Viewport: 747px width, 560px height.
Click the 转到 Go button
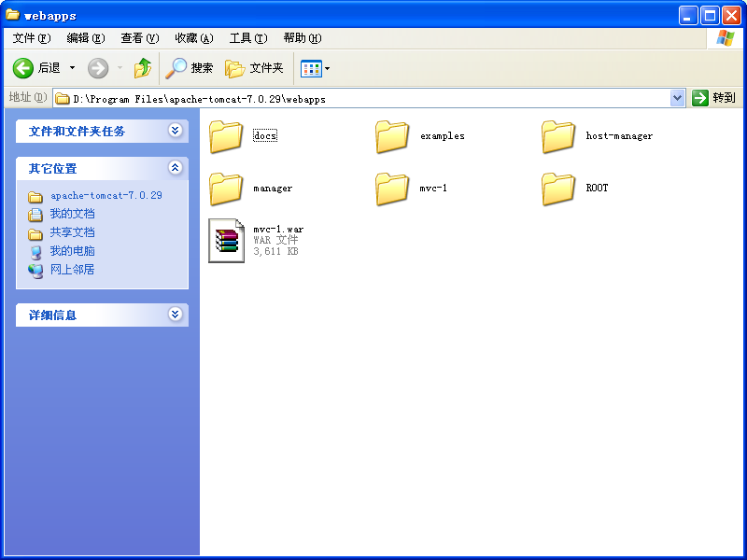(713, 98)
